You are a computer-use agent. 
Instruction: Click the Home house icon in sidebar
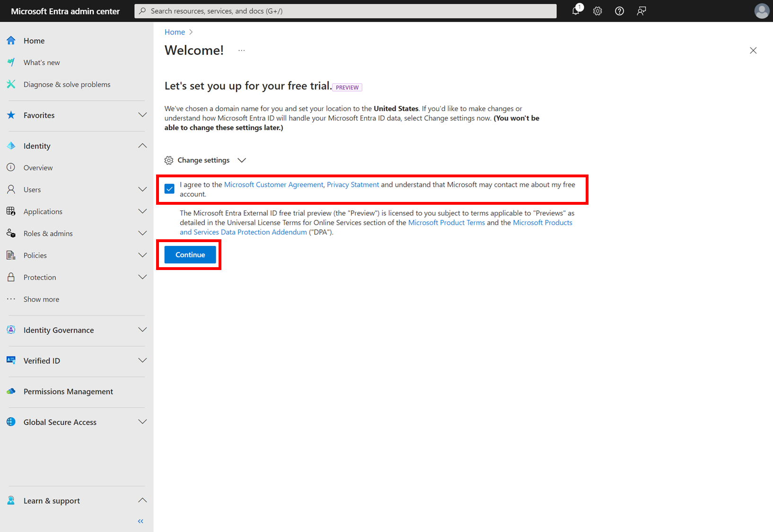[11, 41]
